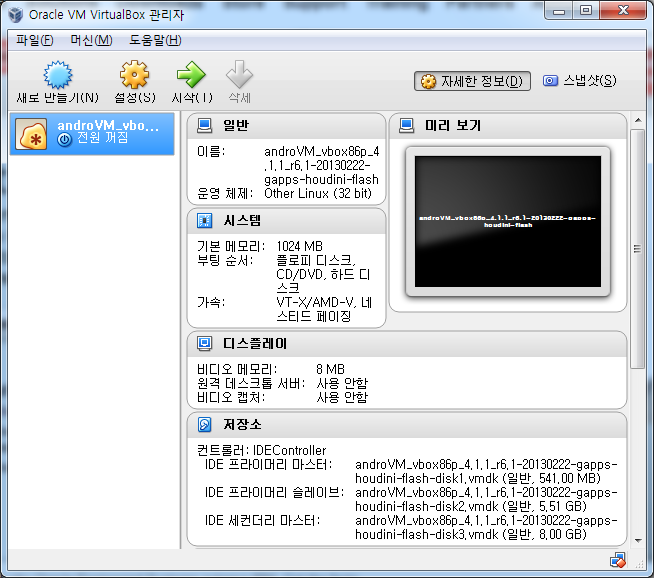Open Storage (저장소) section header link

pos(242,425)
